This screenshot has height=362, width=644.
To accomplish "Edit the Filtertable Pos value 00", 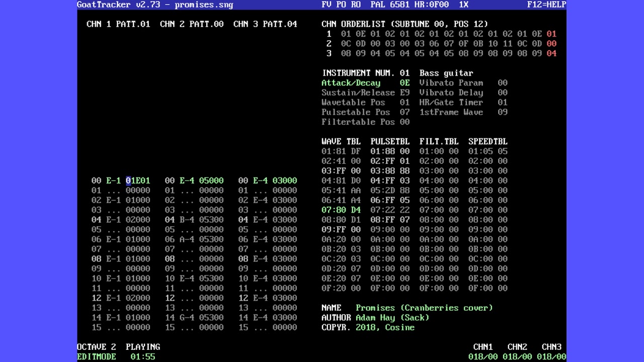I will click(x=405, y=122).
